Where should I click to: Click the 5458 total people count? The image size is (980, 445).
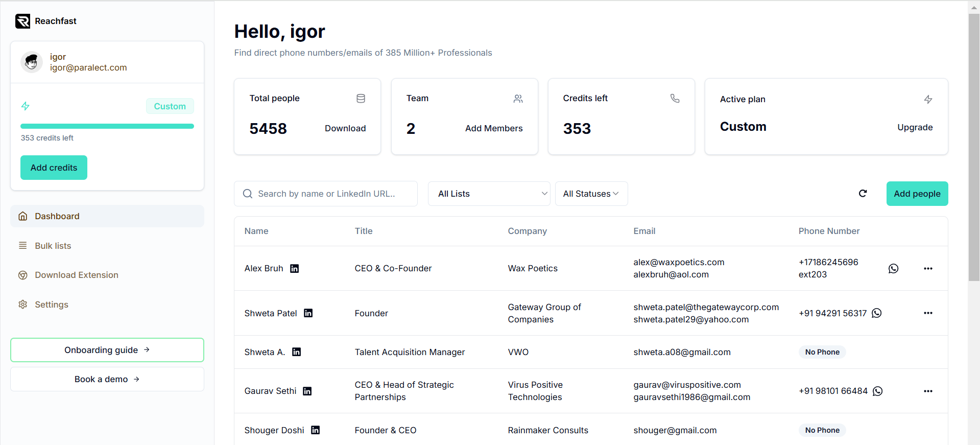click(x=268, y=129)
